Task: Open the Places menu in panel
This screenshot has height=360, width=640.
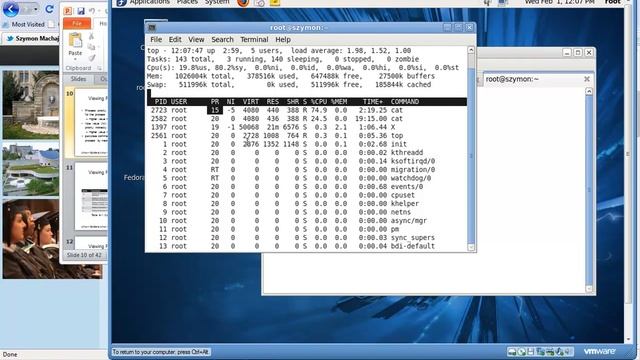Action: click(x=187, y=2)
